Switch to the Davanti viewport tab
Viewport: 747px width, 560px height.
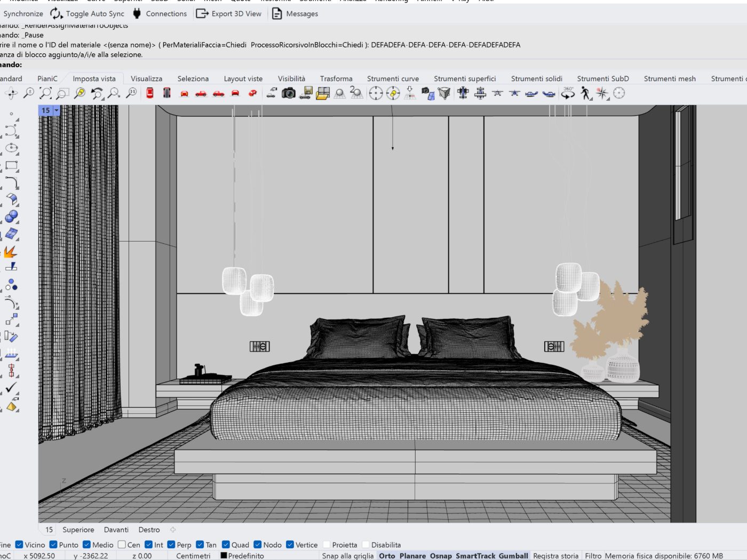[116, 530]
